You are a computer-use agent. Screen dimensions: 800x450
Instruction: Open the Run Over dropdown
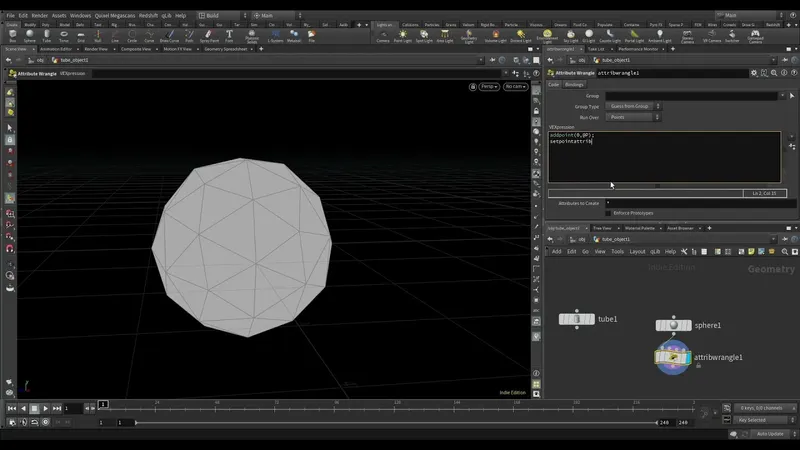(633, 117)
